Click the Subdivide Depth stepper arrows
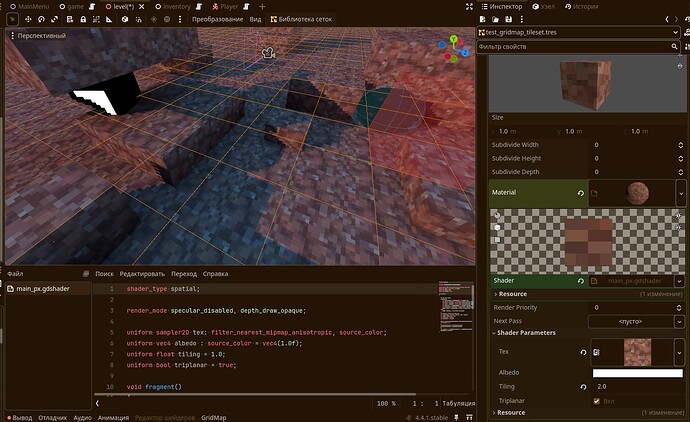Screen dimensions: 690x422 tap(680, 172)
